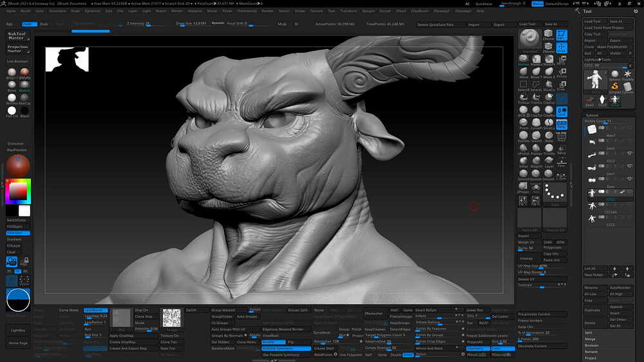Toggle Zsub sculpt mode

tap(44, 24)
